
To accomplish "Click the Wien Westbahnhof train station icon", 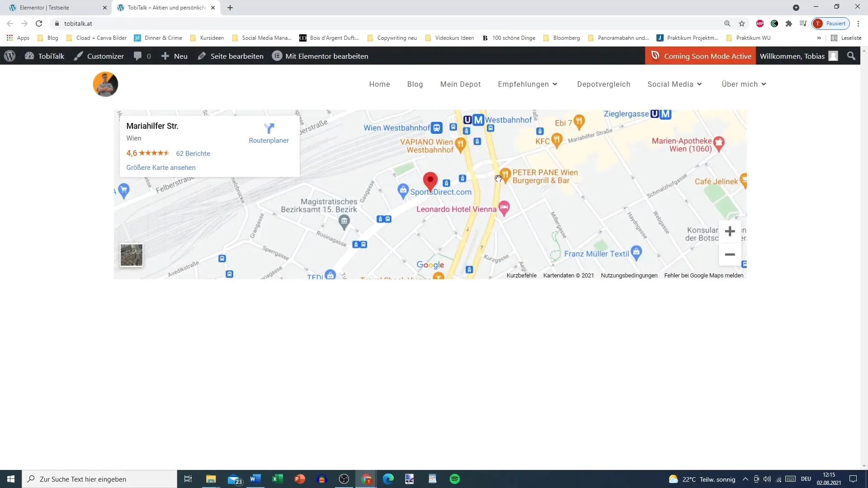I will 436,128.
